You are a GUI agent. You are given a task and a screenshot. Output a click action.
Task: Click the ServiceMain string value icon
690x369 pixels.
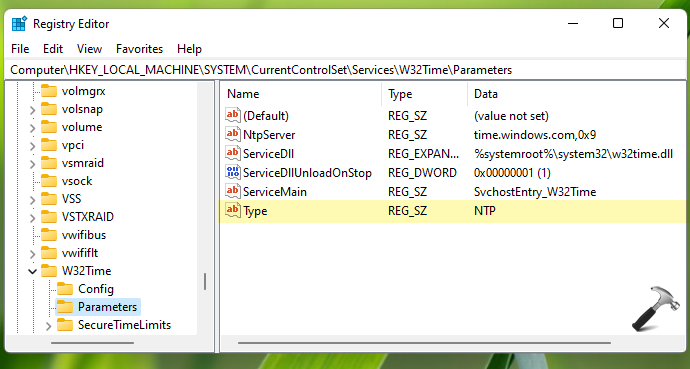tap(233, 191)
